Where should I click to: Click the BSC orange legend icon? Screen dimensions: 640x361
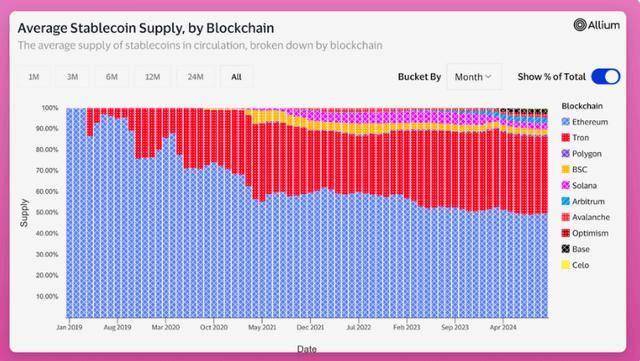click(565, 169)
